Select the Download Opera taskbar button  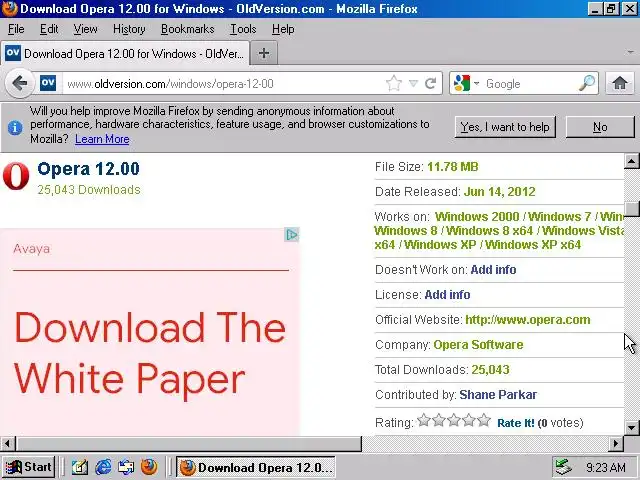coord(256,467)
